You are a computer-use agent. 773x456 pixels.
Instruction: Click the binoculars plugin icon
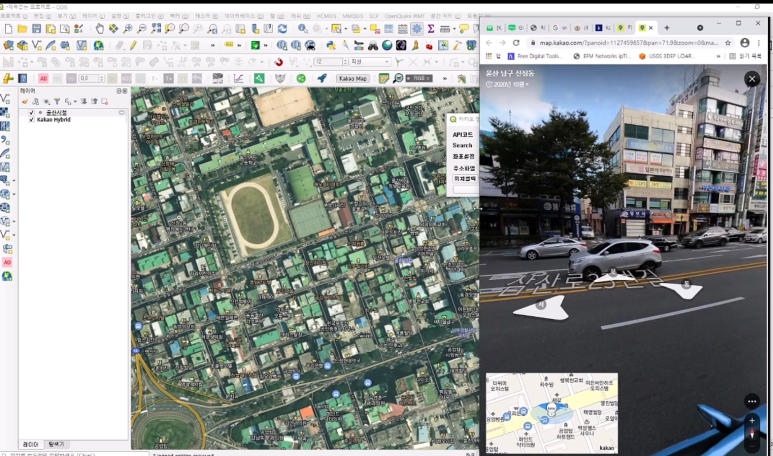(373, 46)
